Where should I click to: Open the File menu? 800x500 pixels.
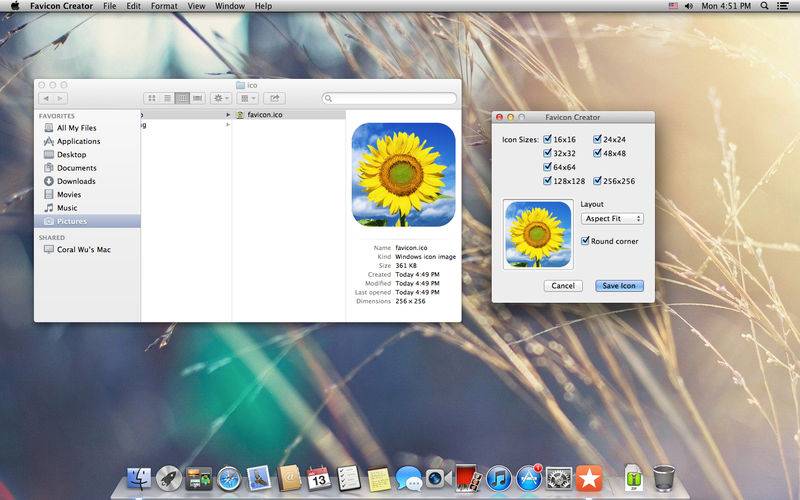click(109, 6)
